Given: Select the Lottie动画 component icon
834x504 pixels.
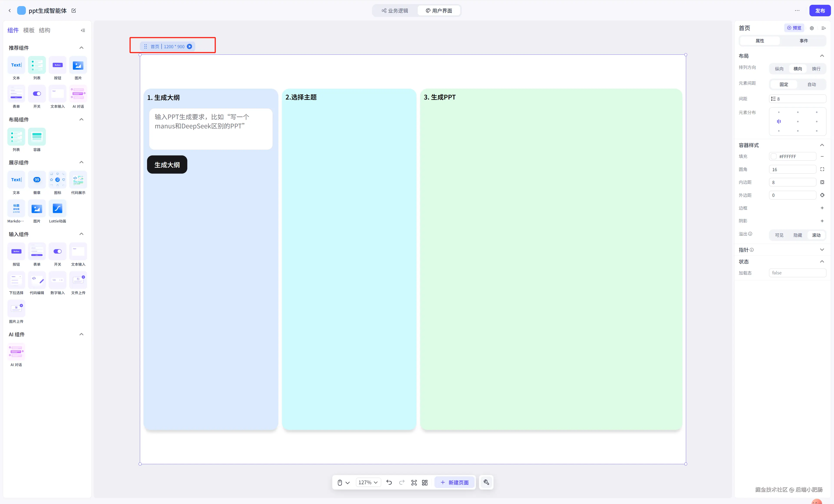Looking at the screenshot, I should (57, 209).
